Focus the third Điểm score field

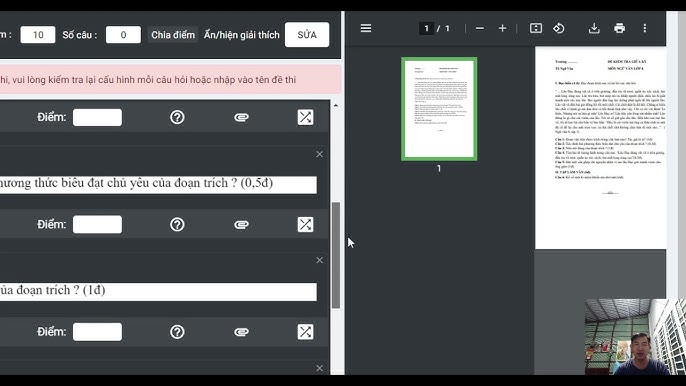tap(98, 332)
